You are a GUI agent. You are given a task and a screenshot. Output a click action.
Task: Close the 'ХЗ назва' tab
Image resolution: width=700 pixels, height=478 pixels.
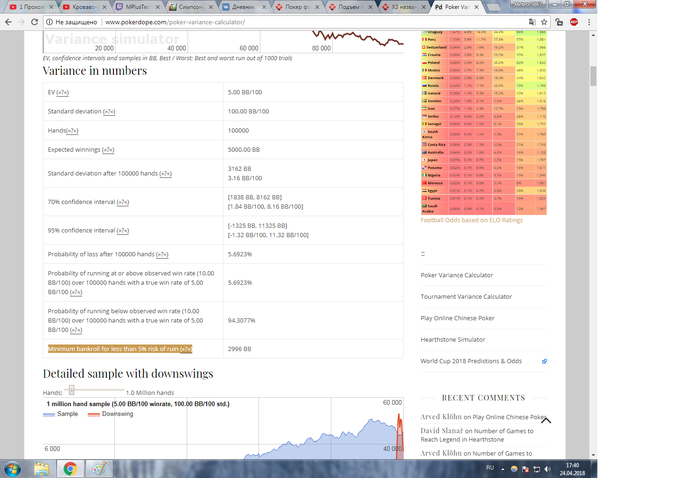(x=423, y=7)
